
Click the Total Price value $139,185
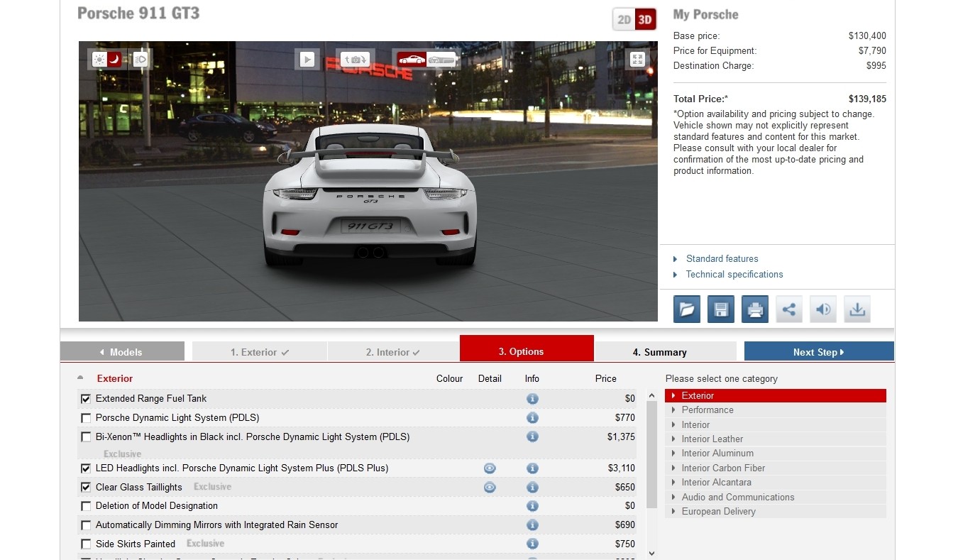(867, 99)
